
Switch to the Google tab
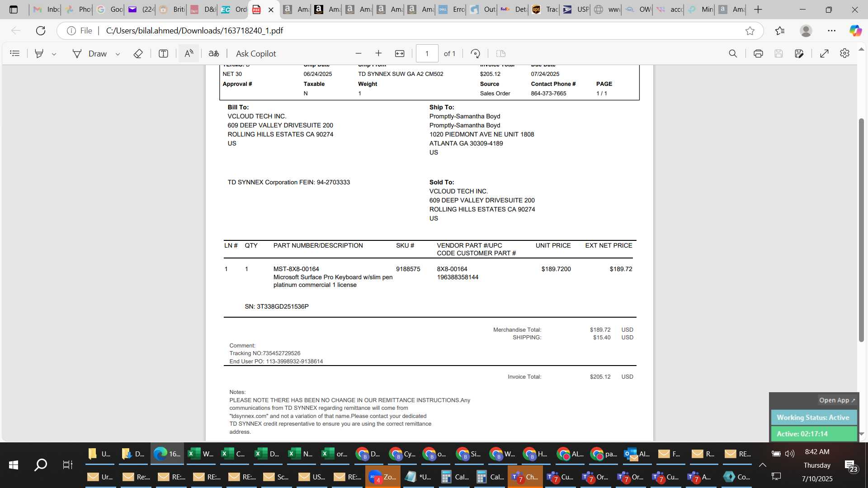(x=110, y=9)
